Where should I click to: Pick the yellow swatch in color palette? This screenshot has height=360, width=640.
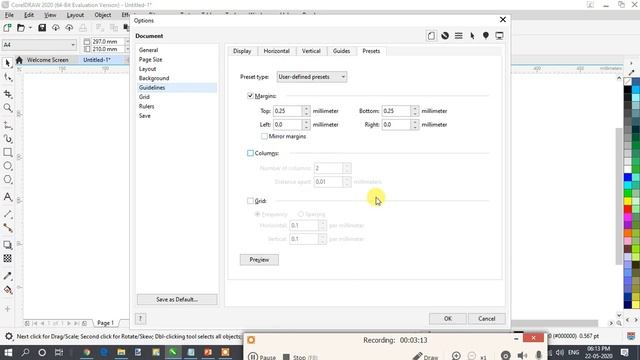628,201
